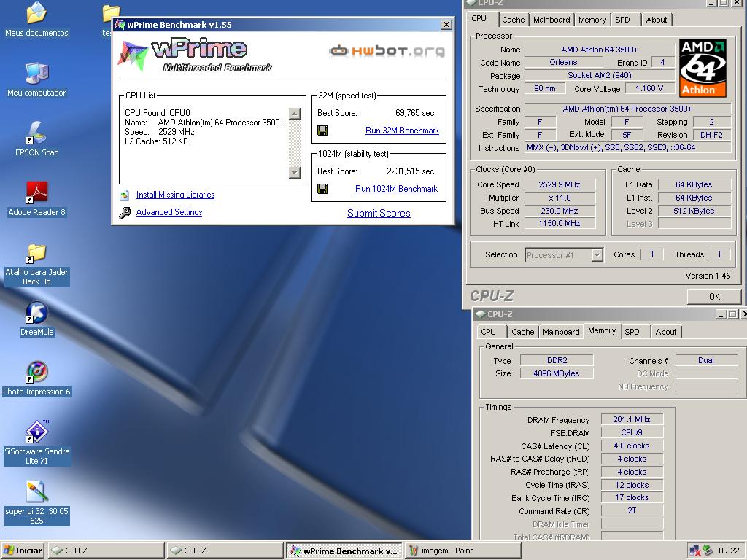The width and height of the screenshot is (747, 560).
Task: Click network tray icon near clock
Action: coord(695,551)
